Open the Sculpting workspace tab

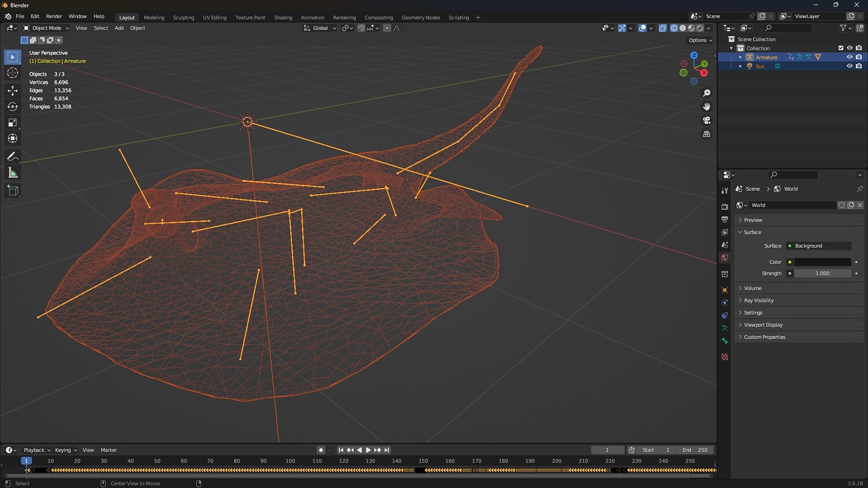click(x=183, y=17)
